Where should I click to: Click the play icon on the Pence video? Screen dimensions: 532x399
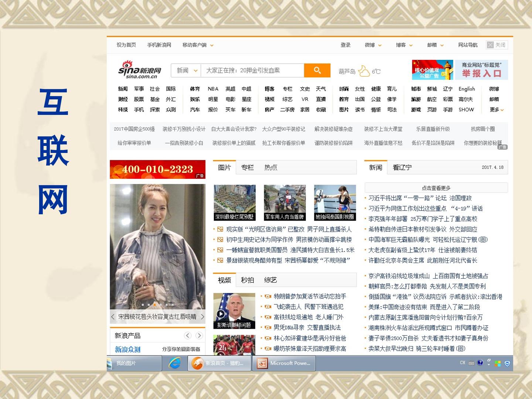tap(221, 314)
